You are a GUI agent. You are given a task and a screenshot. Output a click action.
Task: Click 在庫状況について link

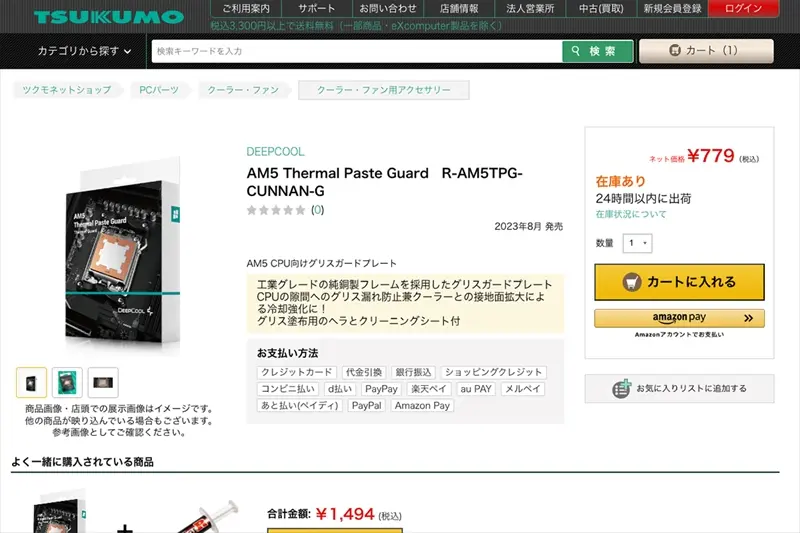[x=631, y=214]
